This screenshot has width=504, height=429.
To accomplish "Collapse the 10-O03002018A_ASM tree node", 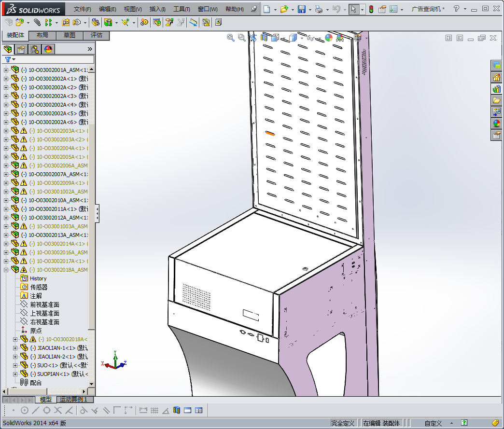I will coord(6,270).
